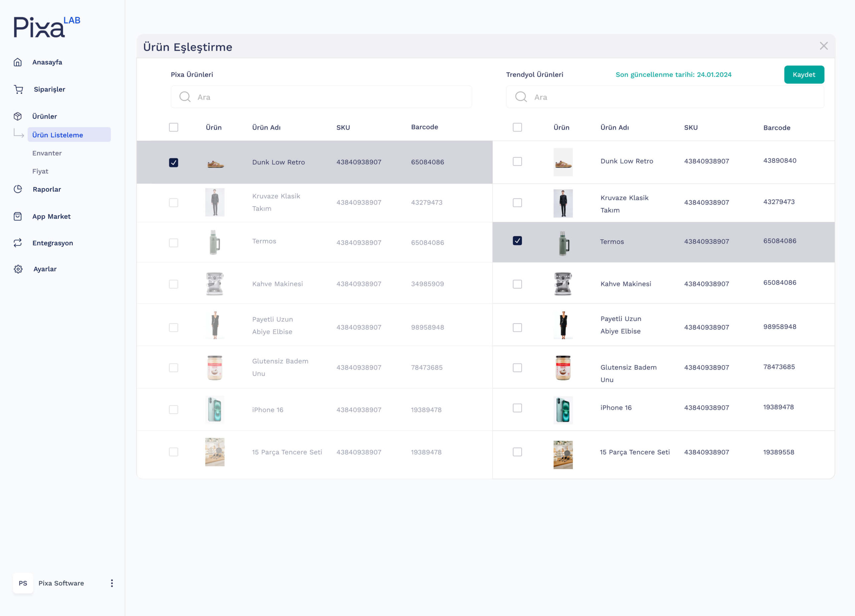Uncheck the Trendyol Termos row checkbox
Viewport: 855px width, 616px height.
[517, 241]
